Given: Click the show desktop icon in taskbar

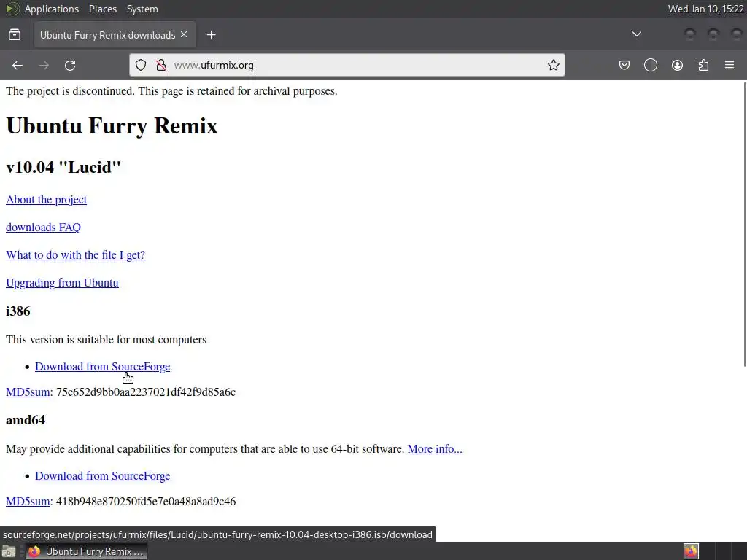Looking at the screenshot, I should [x=9, y=551].
